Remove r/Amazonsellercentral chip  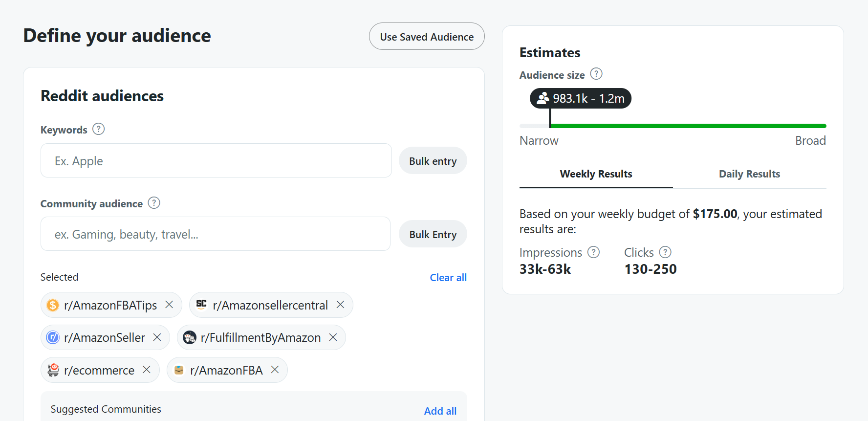(340, 305)
